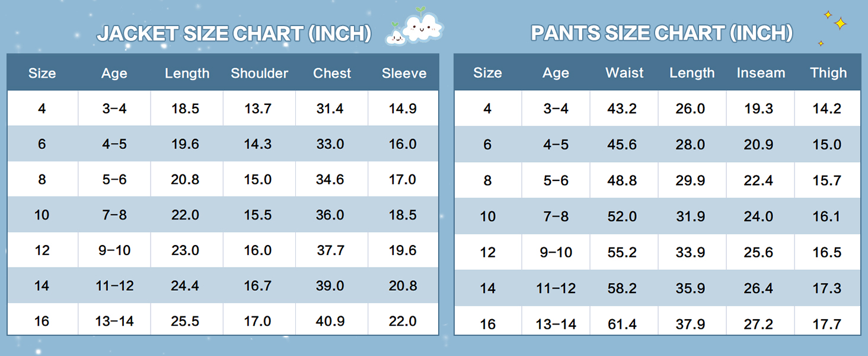Screen dimensions: 868x356
Task: Select the Shoulder column header
Action: point(259,74)
